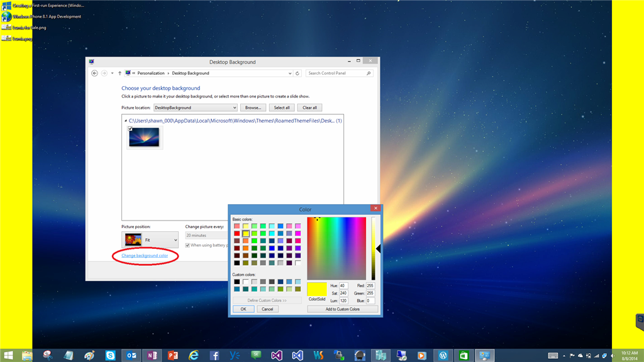
Task: Pick the magenta basic color swatch
Action: click(x=297, y=234)
